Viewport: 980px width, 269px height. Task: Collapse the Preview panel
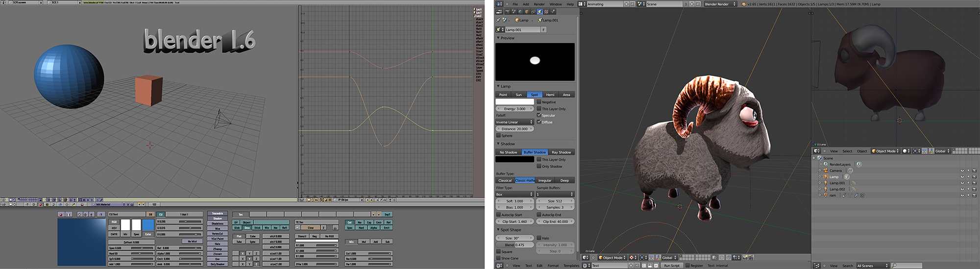[x=498, y=38]
